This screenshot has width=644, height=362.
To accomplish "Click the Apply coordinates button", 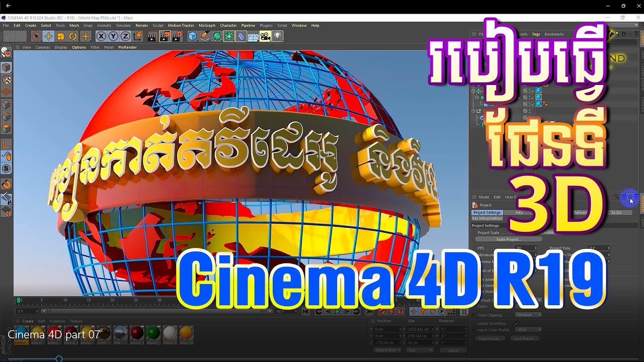I will point(453,350).
